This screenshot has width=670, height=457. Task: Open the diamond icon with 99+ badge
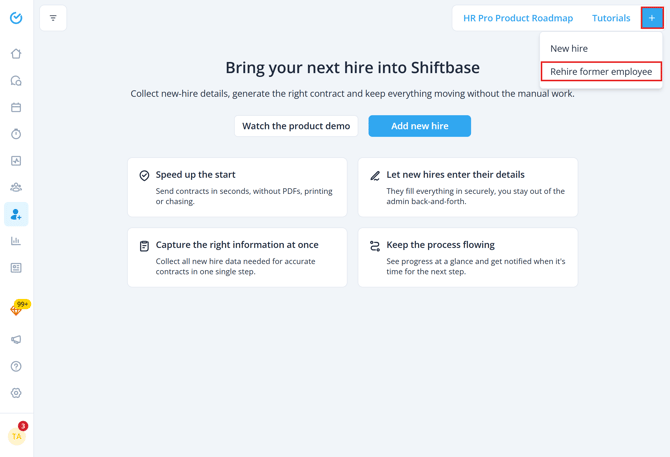point(17,308)
